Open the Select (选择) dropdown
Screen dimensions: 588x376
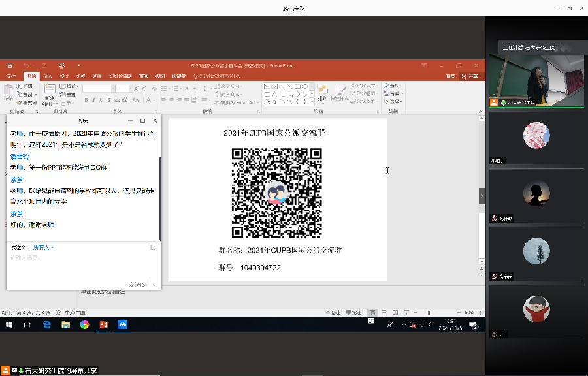(x=393, y=101)
